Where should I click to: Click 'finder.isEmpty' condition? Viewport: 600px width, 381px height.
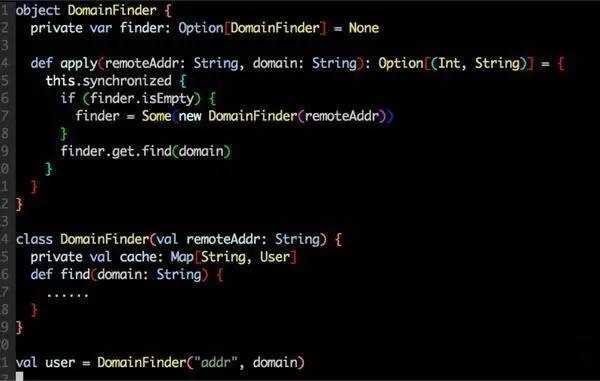click(x=142, y=99)
